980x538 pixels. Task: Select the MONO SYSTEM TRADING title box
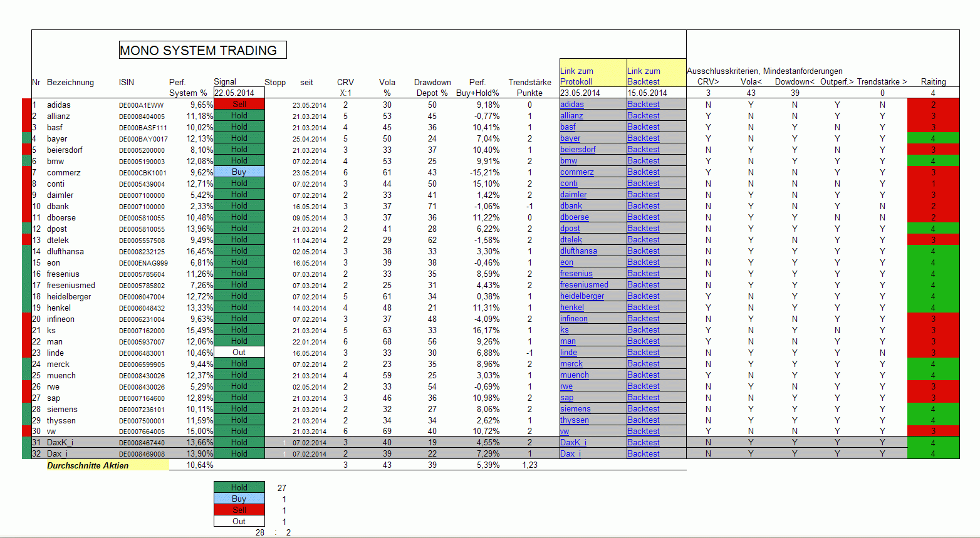[x=203, y=50]
